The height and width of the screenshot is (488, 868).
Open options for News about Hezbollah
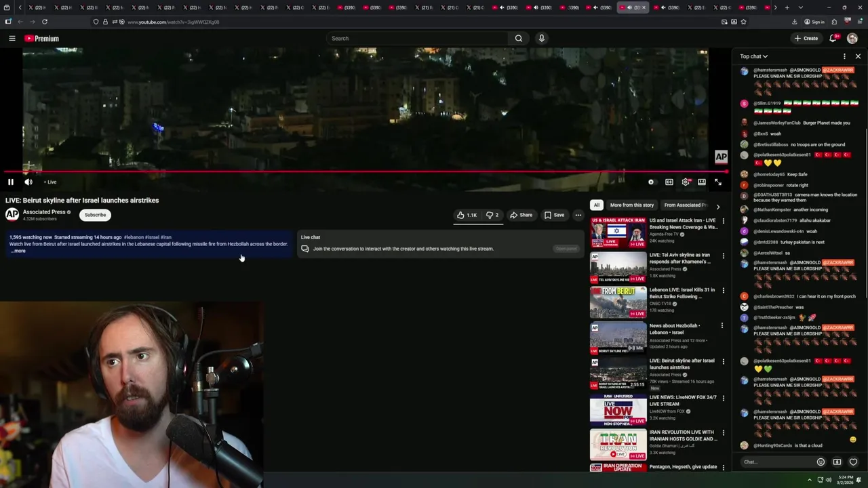(x=723, y=326)
